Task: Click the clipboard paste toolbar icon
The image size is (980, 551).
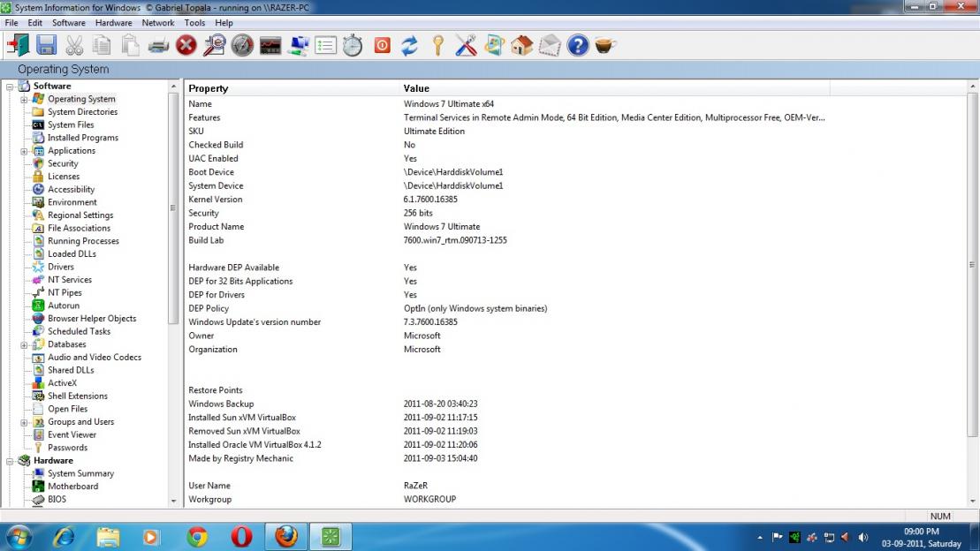Action: click(x=130, y=46)
